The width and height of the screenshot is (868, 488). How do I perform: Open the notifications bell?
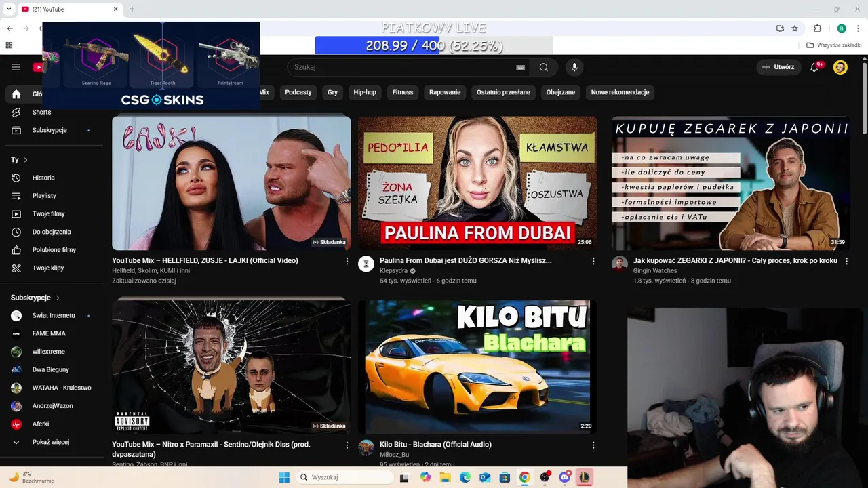point(815,67)
